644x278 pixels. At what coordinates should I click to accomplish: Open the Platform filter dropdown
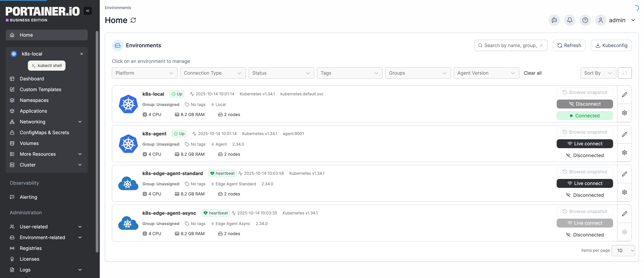click(144, 73)
